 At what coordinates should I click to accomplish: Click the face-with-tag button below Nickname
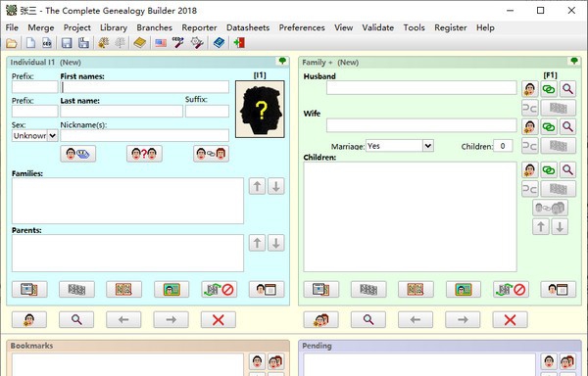pyautogui.click(x=78, y=154)
